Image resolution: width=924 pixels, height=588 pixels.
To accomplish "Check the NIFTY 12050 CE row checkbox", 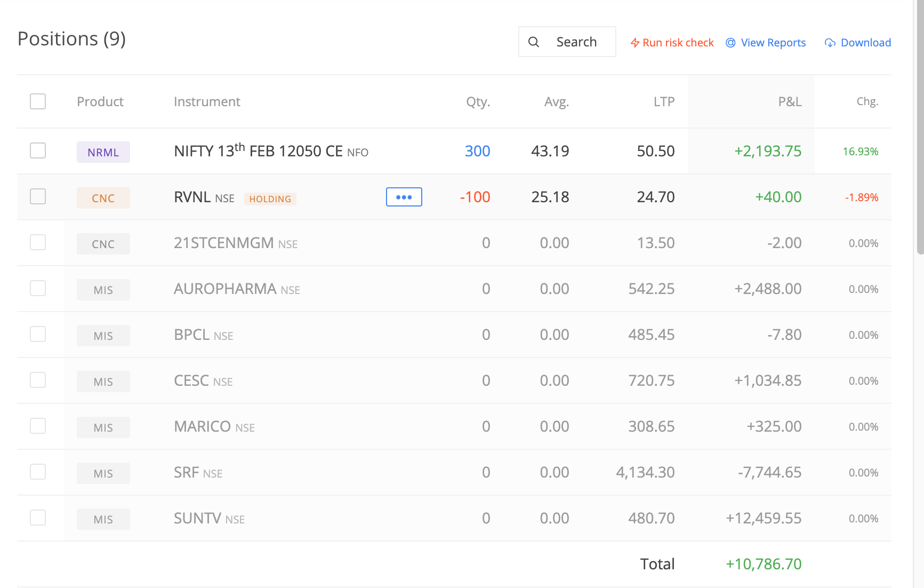I will pyautogui.click(x=38, y=150).
